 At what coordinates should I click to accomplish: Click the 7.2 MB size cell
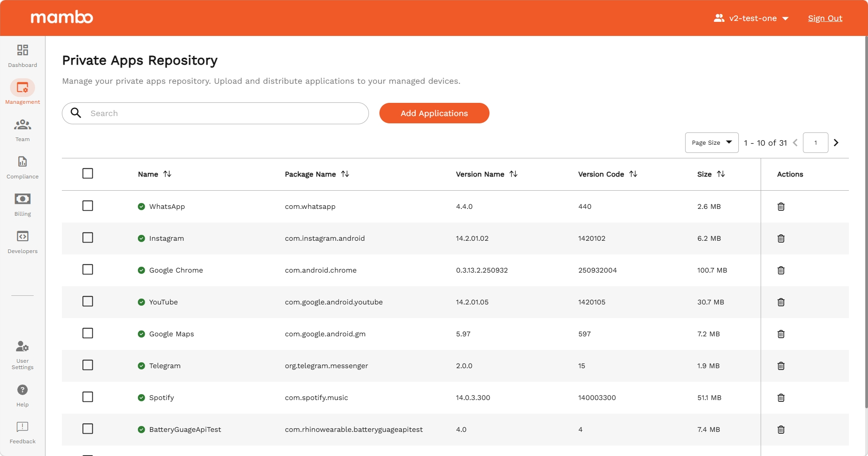[x=708, y=334]
